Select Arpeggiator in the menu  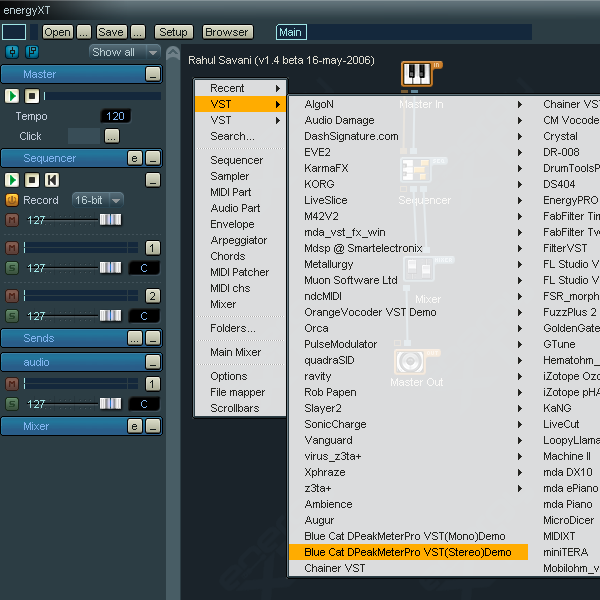(240, 240)
